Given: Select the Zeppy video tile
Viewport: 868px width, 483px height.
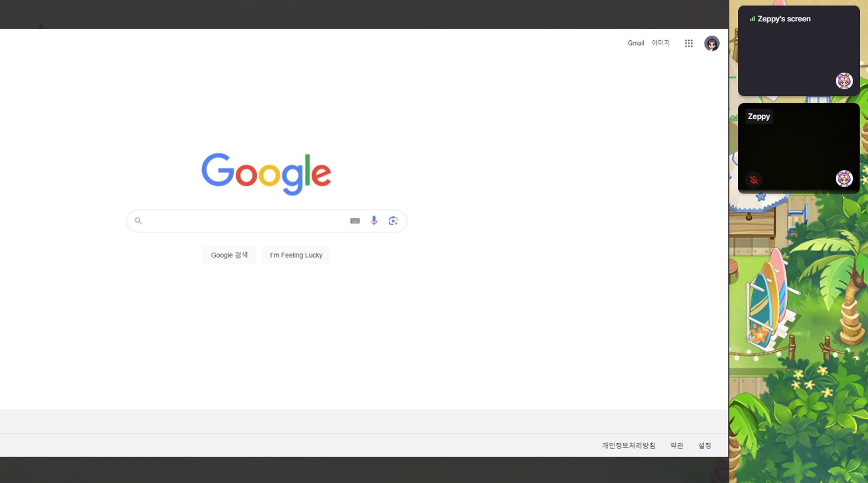Looking at the screenshot, I should [x=799, y=148].
